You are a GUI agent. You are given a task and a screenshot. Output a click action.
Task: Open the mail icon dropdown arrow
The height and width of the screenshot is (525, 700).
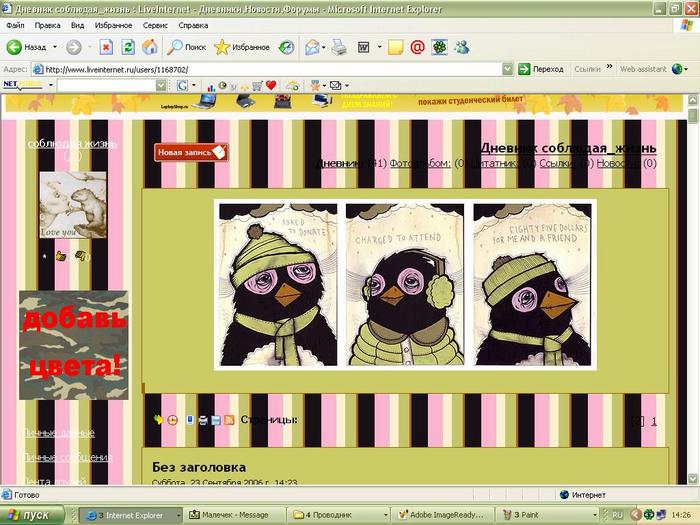[x=324, y=47]
